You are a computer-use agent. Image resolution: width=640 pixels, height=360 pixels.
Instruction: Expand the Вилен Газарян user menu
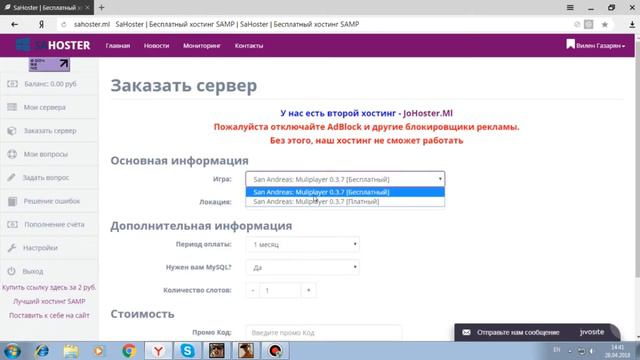click(600, 46)
